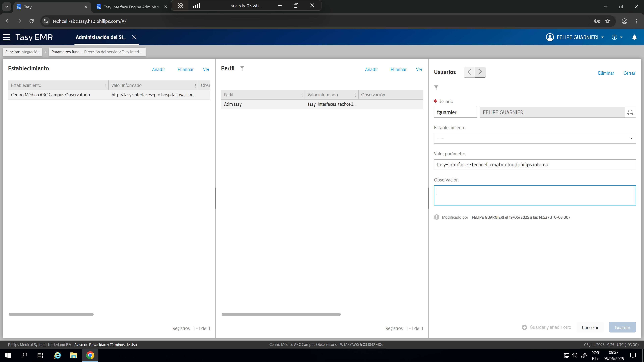Click Ver in Establecimiento panel
The image size is (644, 362).
pos(206,69)
